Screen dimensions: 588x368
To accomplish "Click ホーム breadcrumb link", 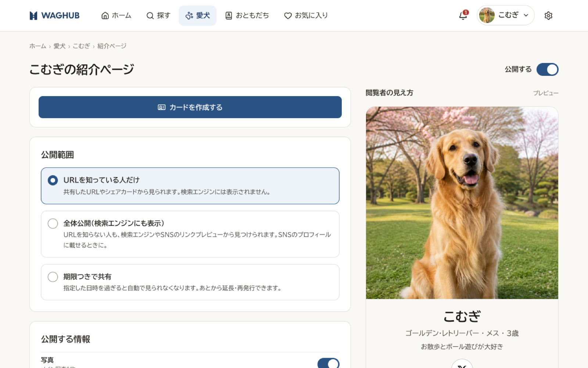I will pos(38,46).
